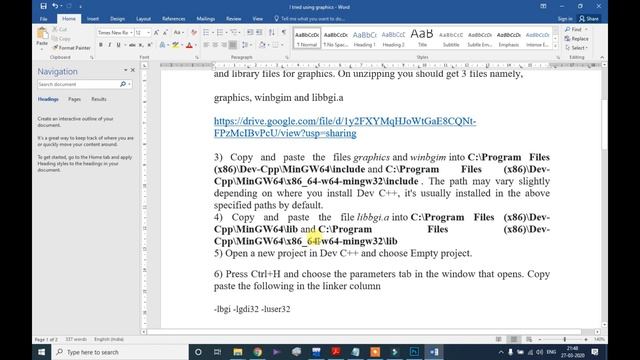Switch to the Insert tab
The width and height of the screenshot is (640, 360).
(x=93, y=19)
